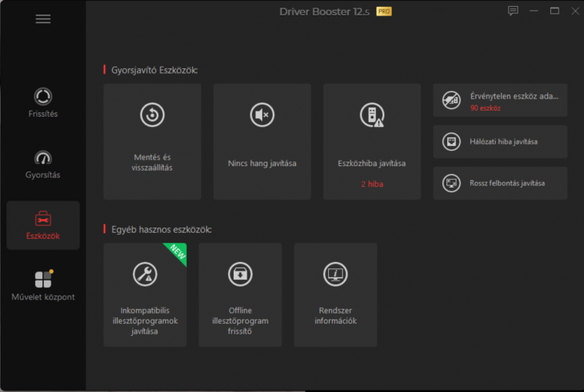Screen dimensions: 584x392
Task: Minimize the Driver Booster window
Action: click(534, 11)
